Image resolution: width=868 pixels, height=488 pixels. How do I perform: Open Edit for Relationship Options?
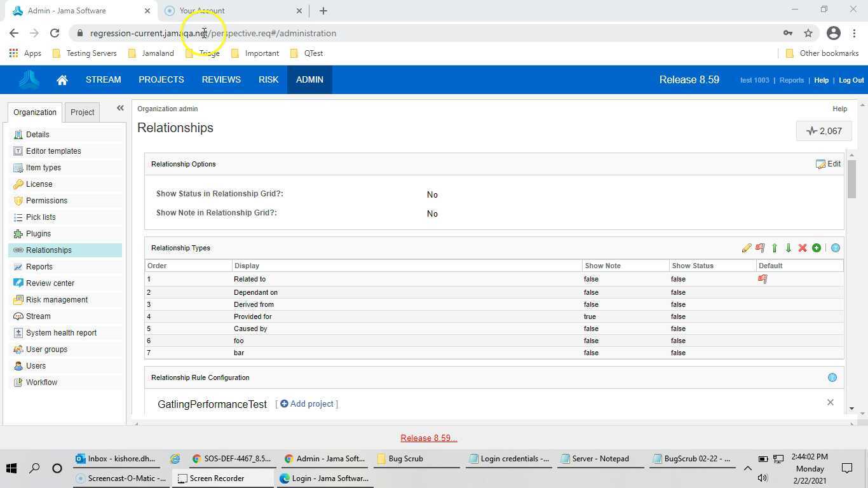pyautogui.click(x=828, y=163)
